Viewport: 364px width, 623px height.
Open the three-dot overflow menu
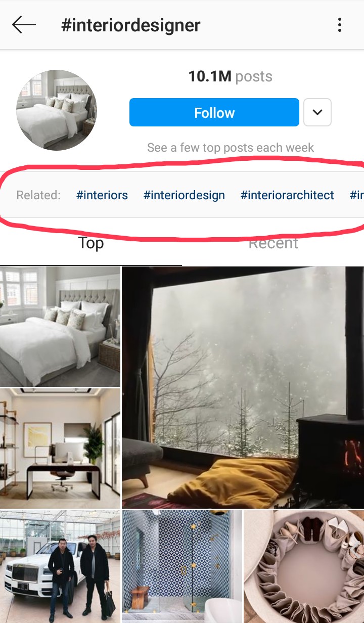pos(340,25)
